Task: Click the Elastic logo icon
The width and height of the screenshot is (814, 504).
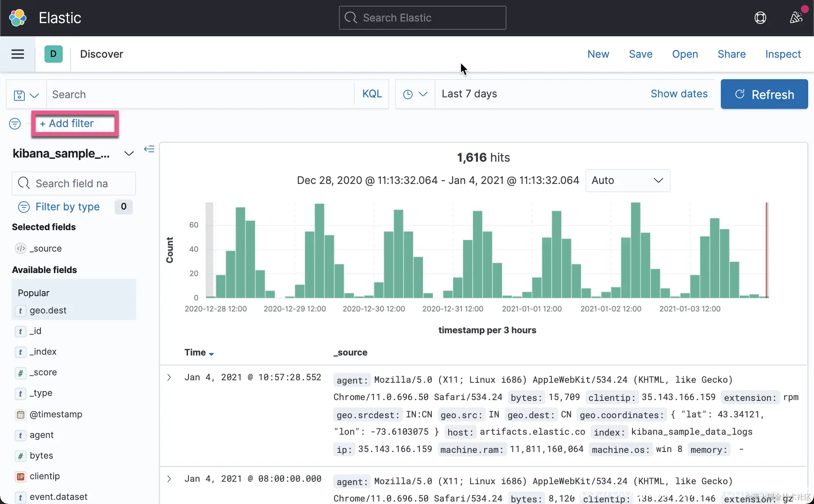Action: pos(18,18)
